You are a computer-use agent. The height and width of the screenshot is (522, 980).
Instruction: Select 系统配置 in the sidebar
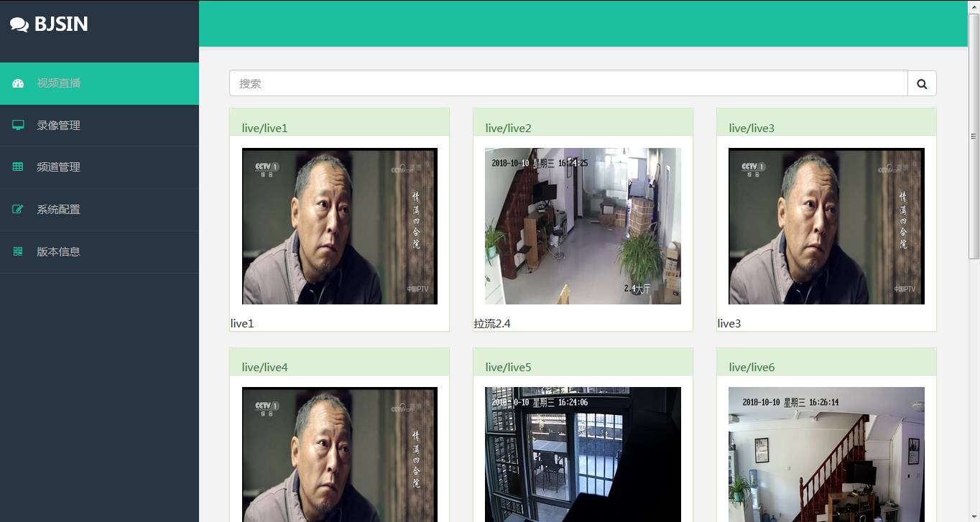coord(99,210)
